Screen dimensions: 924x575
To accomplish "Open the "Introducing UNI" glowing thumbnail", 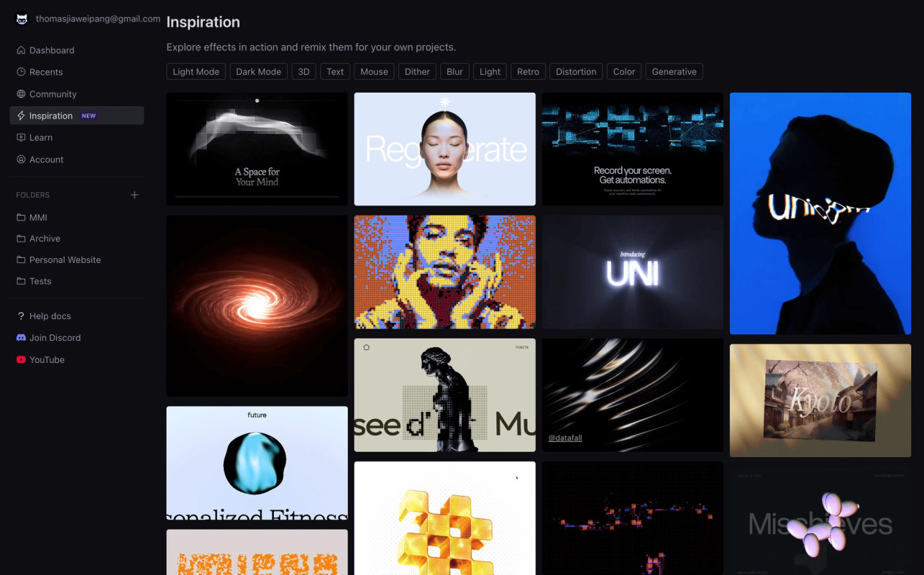I will point(633,272).
